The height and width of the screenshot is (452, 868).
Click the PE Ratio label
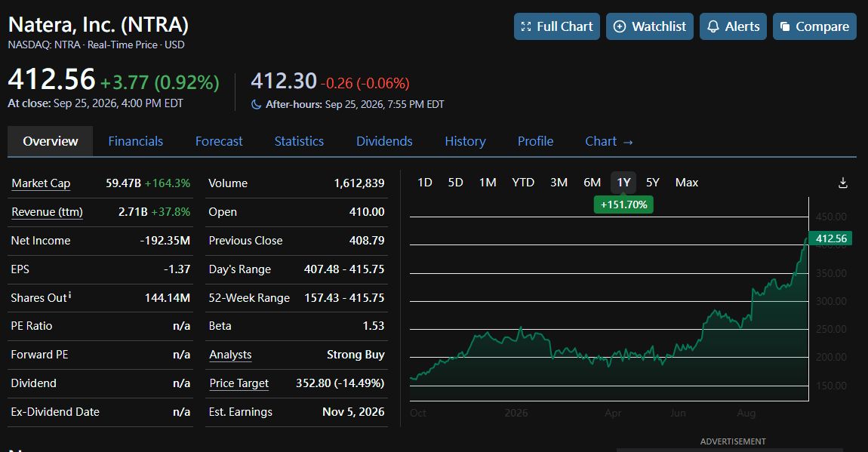pos(32,326)
